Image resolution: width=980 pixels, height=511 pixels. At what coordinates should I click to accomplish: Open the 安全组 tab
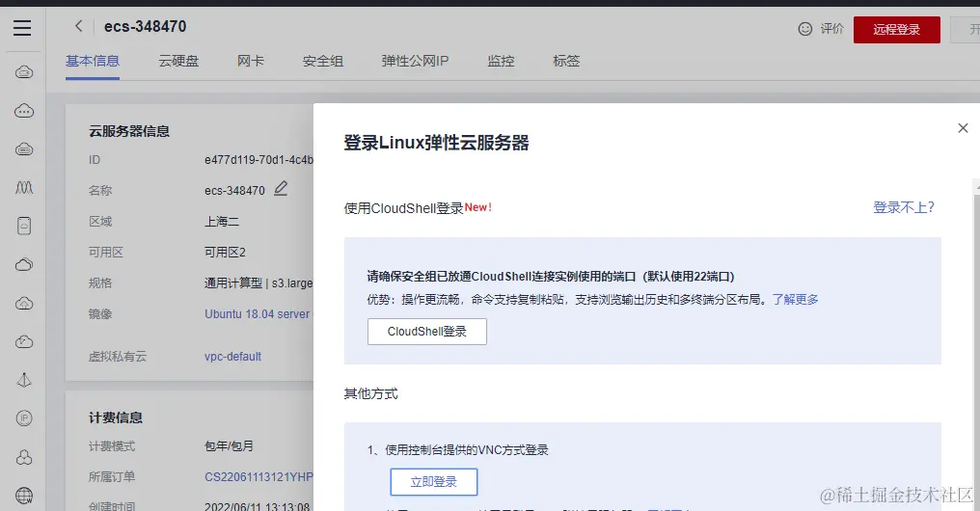click(x=322, y=61)
